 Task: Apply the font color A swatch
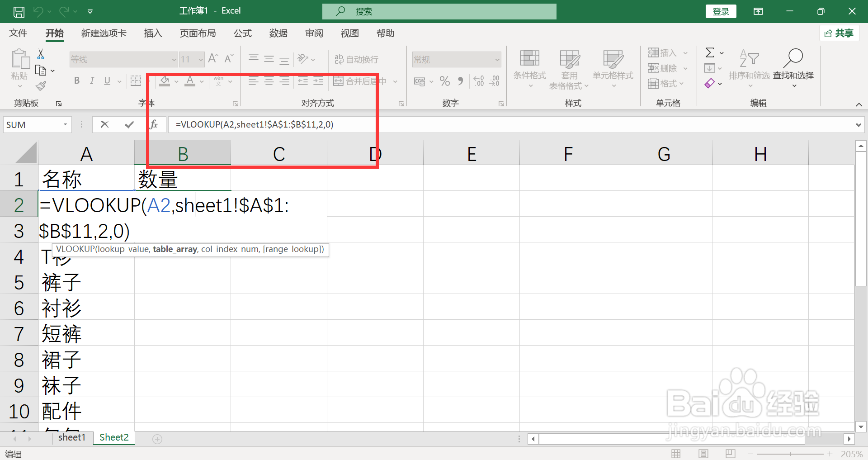pos(190,81)
